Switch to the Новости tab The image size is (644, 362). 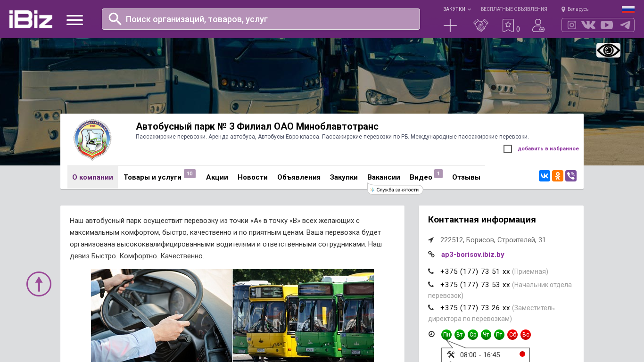pos(253,177)
